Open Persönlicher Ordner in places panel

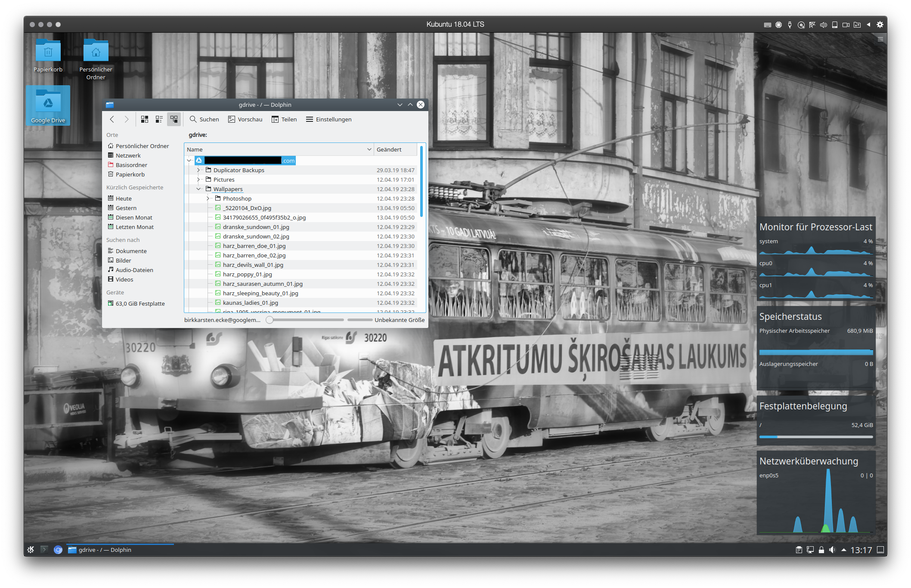[139, 146]
